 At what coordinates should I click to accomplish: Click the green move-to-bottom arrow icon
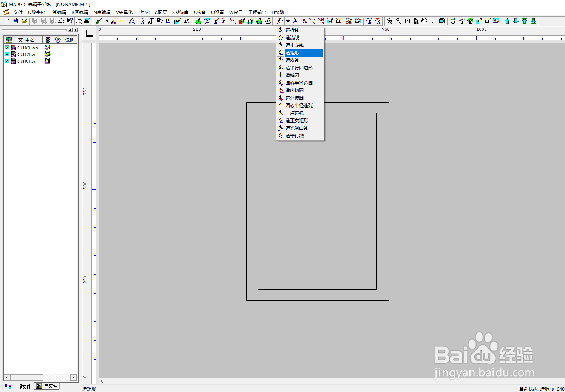coord(533,21)
